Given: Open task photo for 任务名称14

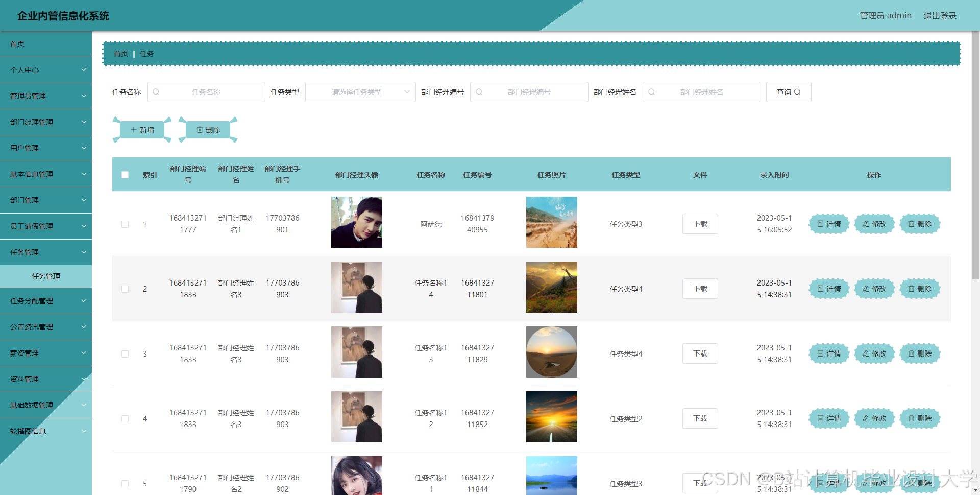Looking at the screenshot, I should click(x=552, y=287).
